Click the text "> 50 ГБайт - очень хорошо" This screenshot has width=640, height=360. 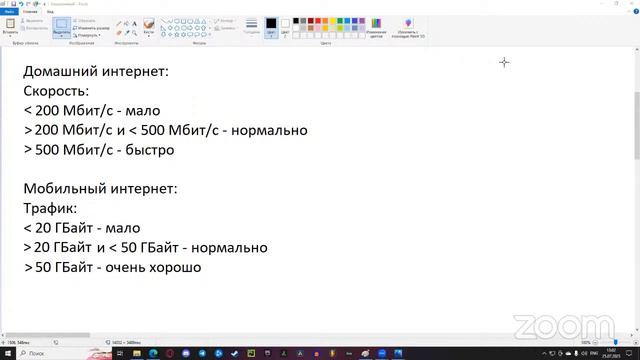coord(112,267)
